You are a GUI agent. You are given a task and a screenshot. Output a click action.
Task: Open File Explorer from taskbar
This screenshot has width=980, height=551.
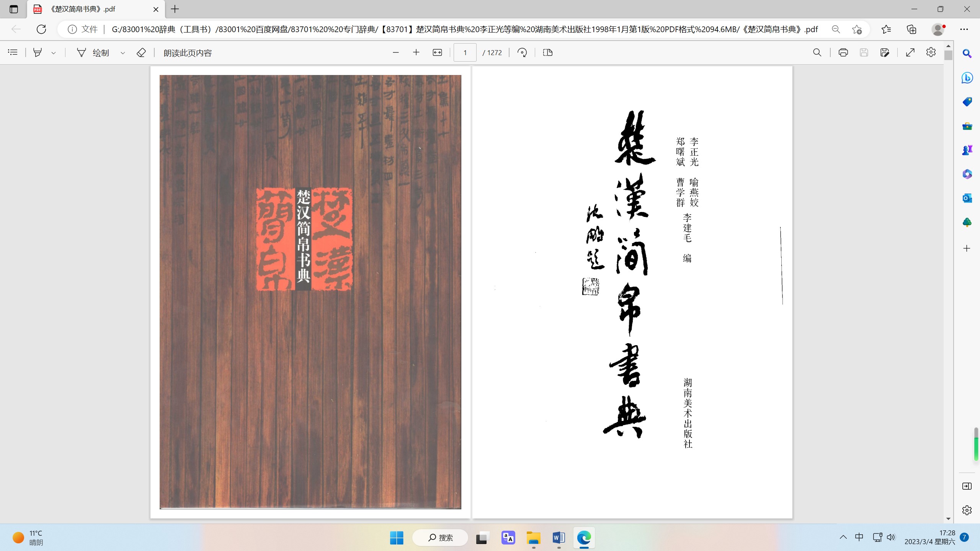pos(533,538)
